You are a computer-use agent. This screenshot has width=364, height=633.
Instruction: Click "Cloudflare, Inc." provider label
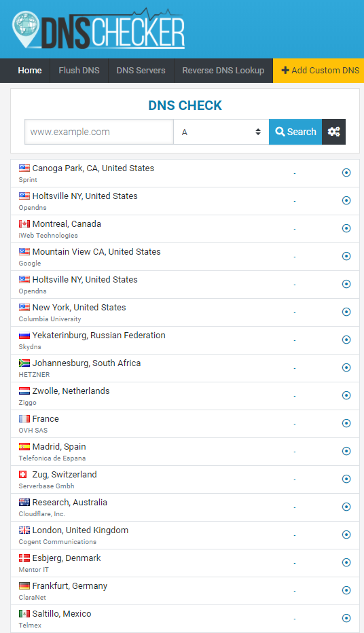(x=42, y=514)
